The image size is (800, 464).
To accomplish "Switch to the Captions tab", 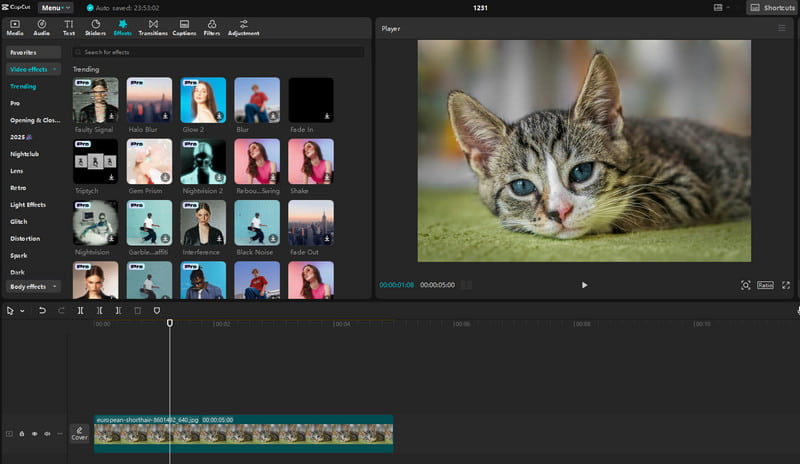I will 183,27.
